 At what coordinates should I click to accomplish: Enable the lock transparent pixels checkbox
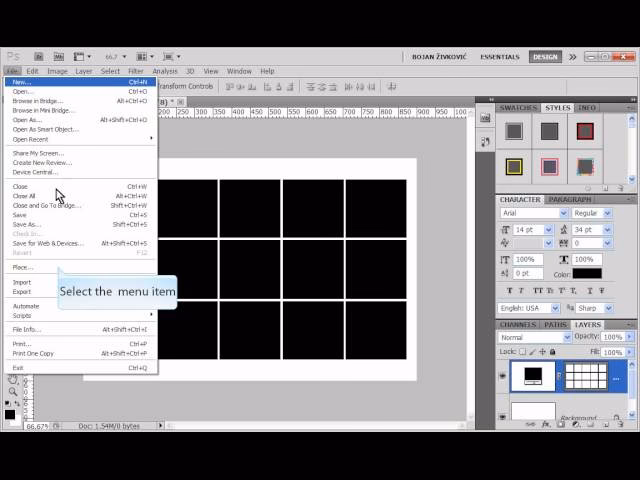coord(521,353)
